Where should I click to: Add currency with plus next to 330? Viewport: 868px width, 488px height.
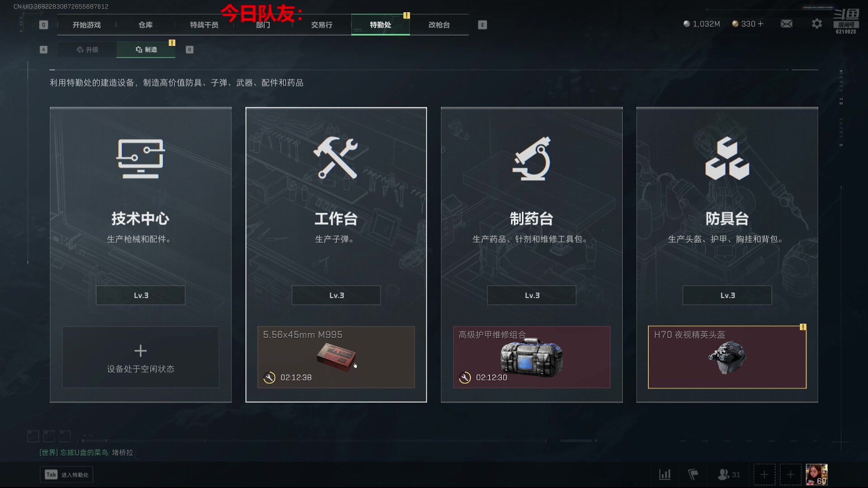click(760, 23)
